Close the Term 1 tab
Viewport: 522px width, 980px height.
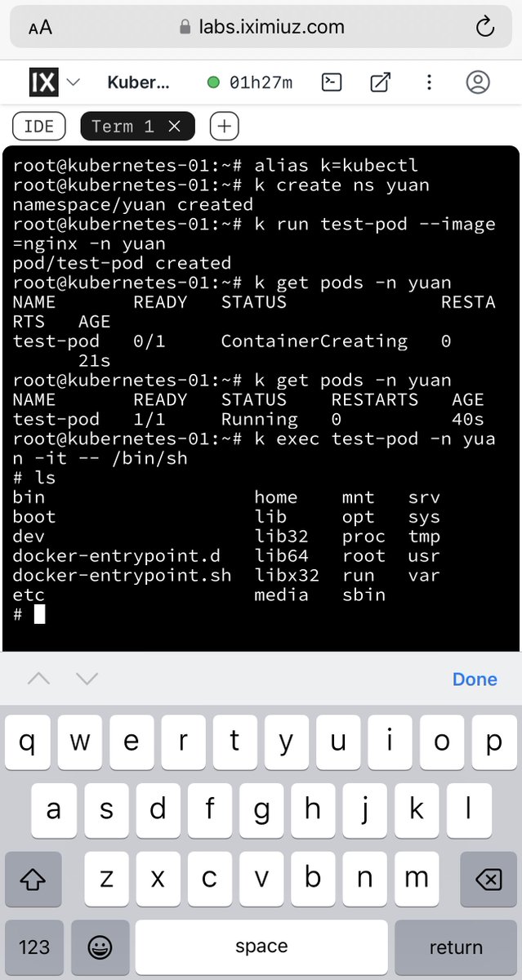point(174,126)
